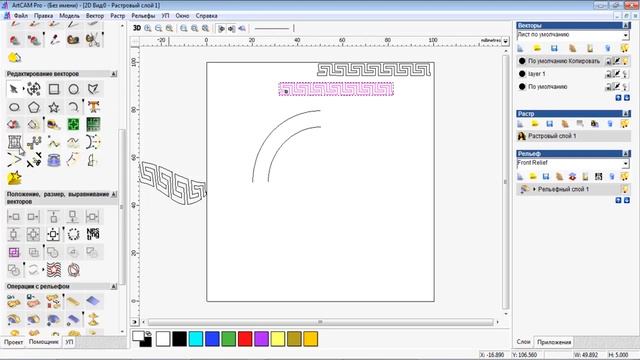Click the save icon in Vectors panel

point(554,48)
